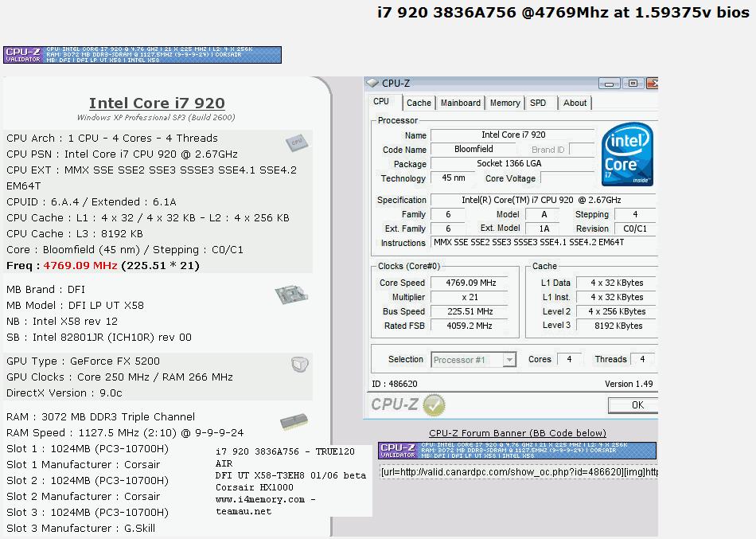Click the Revision value 'C0/C1'
756x539 pixels.
point(635,228)
